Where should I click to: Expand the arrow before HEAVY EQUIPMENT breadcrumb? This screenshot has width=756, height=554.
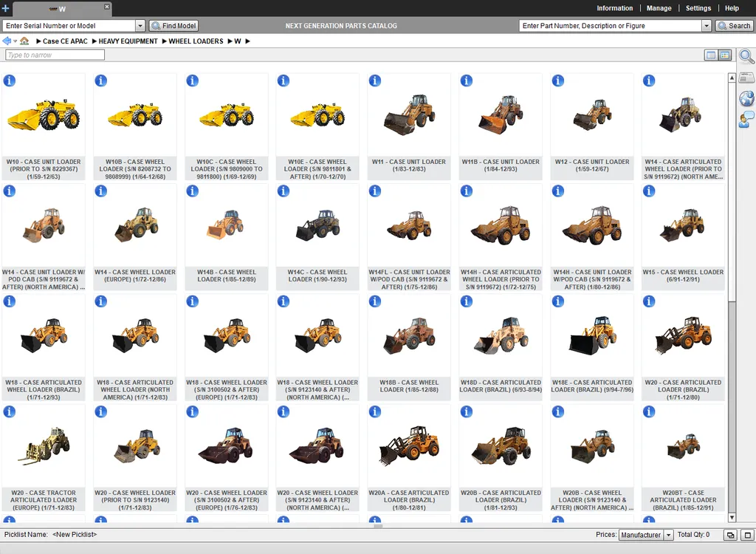click(x=94, y=41)
